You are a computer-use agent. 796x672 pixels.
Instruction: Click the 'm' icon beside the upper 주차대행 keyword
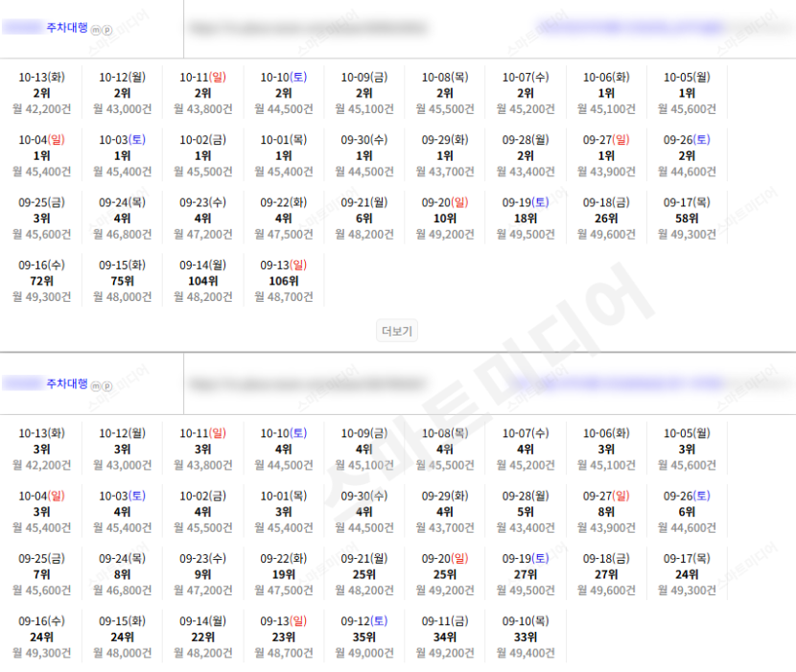(96, 30)
